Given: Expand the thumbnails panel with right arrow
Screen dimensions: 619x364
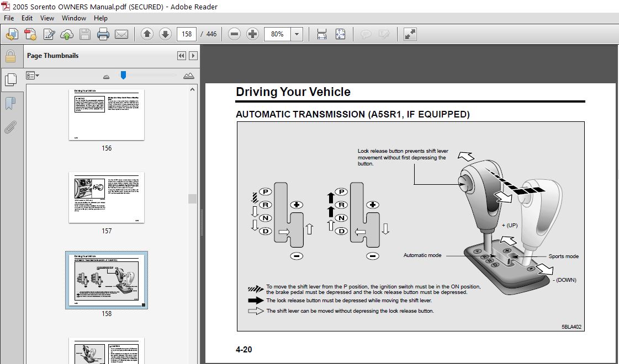Looking at the screenshot, I should [x=193, y=56].
